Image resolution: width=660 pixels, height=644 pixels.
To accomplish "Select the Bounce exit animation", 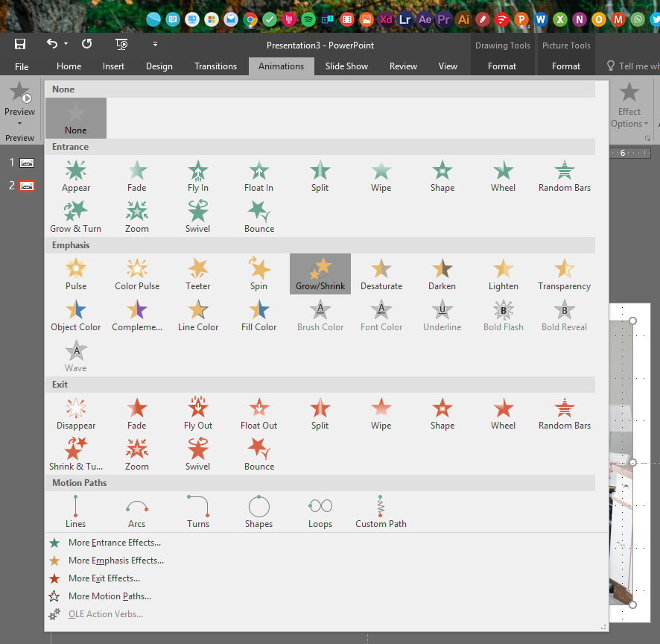I will pos(258,454).
